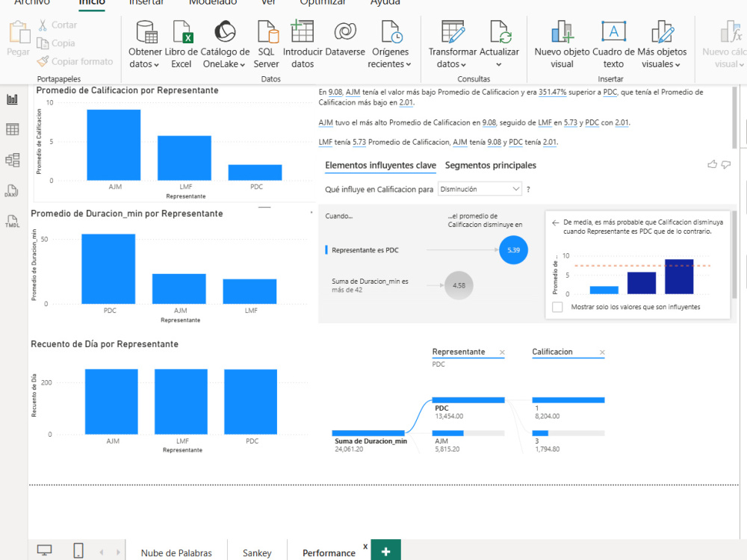Click PDC bar in Calificacion chart
747x560 pixels.
click(x=255, y=172)
